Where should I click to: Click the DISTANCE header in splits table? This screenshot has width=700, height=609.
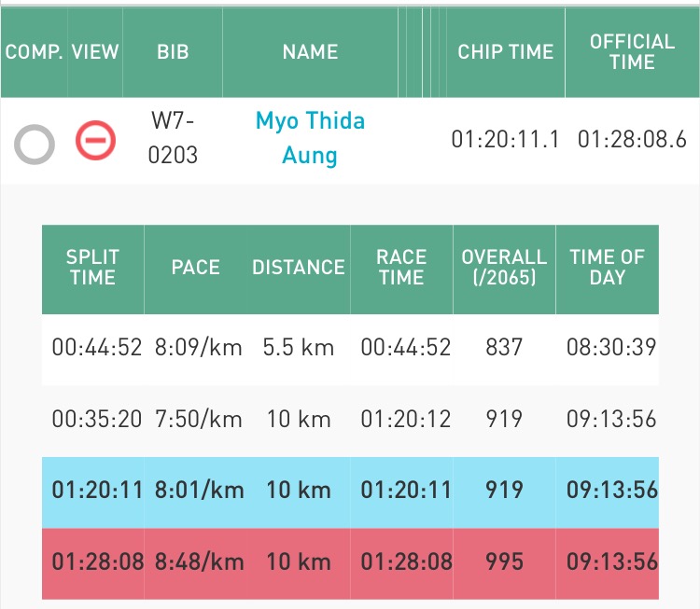298,269
